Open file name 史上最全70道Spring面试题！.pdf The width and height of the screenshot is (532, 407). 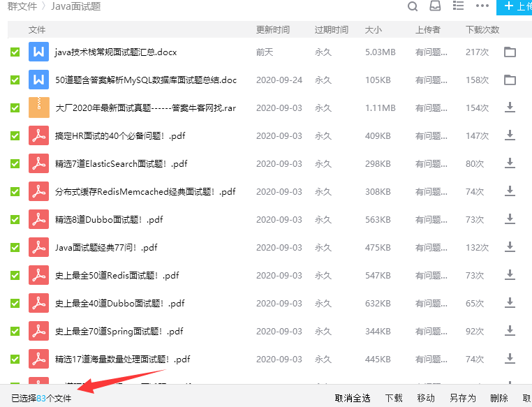pos(119,331)
